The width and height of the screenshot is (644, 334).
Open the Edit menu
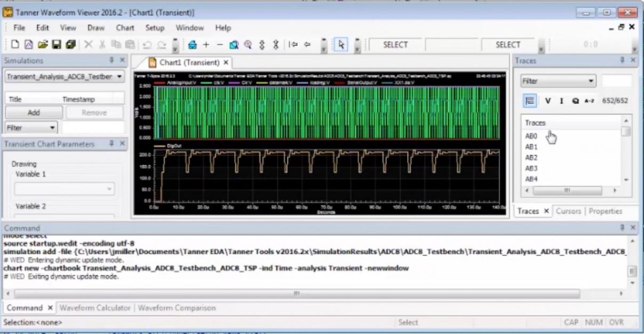43,28
